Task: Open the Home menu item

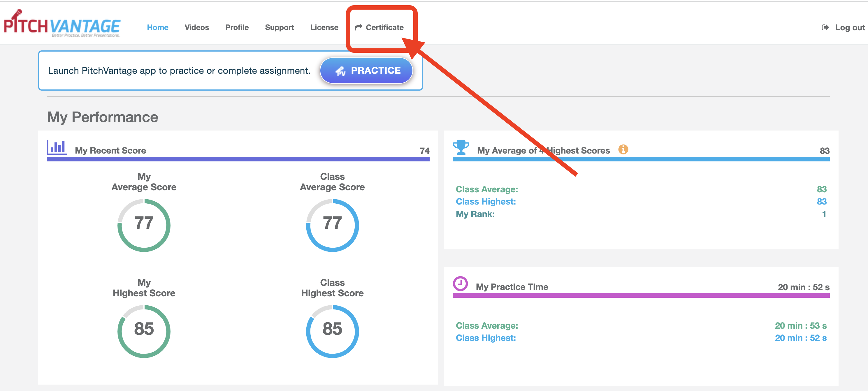Action: coord(157,28)
